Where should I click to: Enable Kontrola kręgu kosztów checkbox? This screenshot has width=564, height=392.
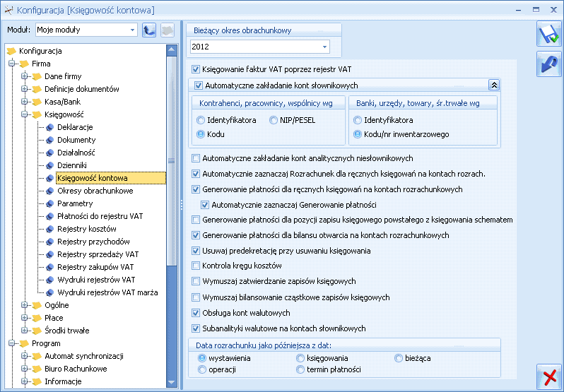(196, 266)
